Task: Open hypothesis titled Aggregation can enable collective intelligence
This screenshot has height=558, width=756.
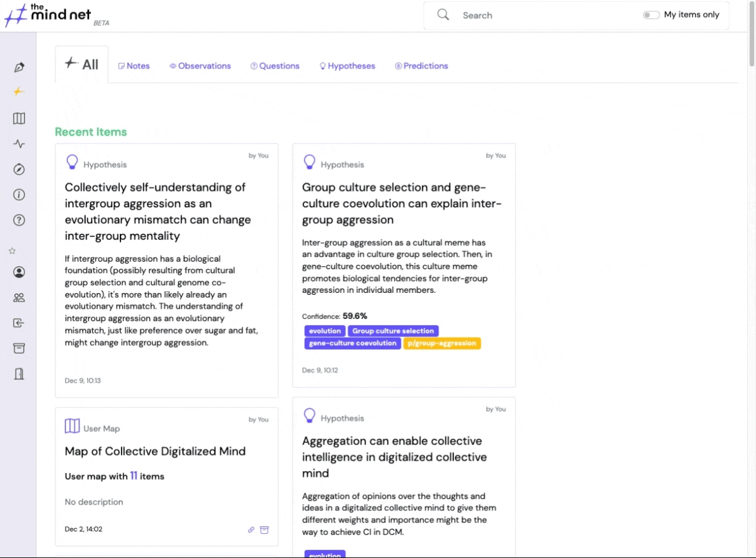Action: coord(395,457)
